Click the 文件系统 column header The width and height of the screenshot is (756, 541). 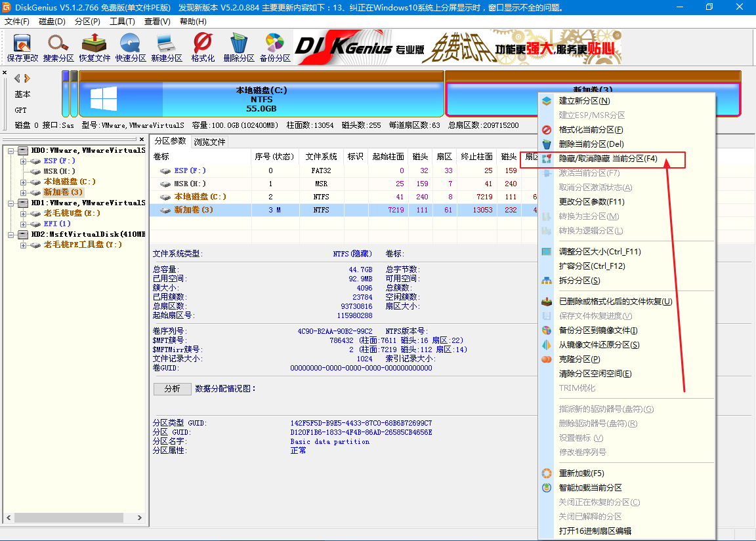(x=321, y=157)
